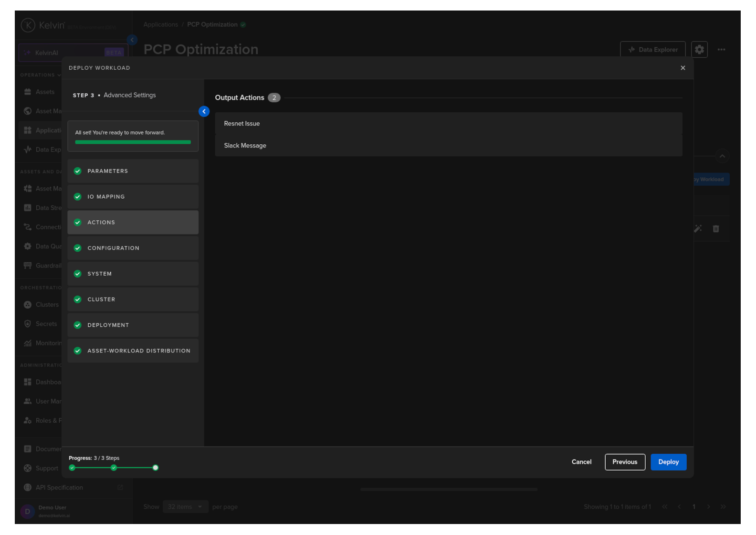The height and width of the screenshot is (535, 756).
Task: Cancel the workload deployment
Action: (581, 462)
